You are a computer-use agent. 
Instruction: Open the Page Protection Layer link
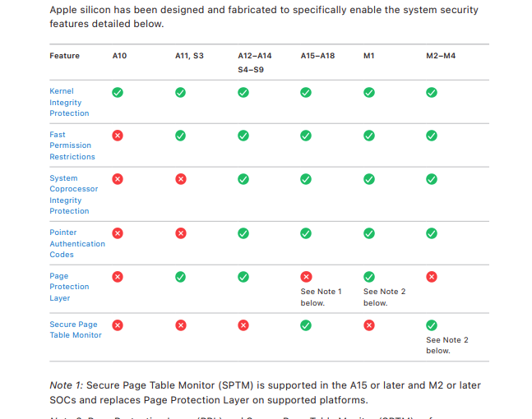click(x=69, y=287)
